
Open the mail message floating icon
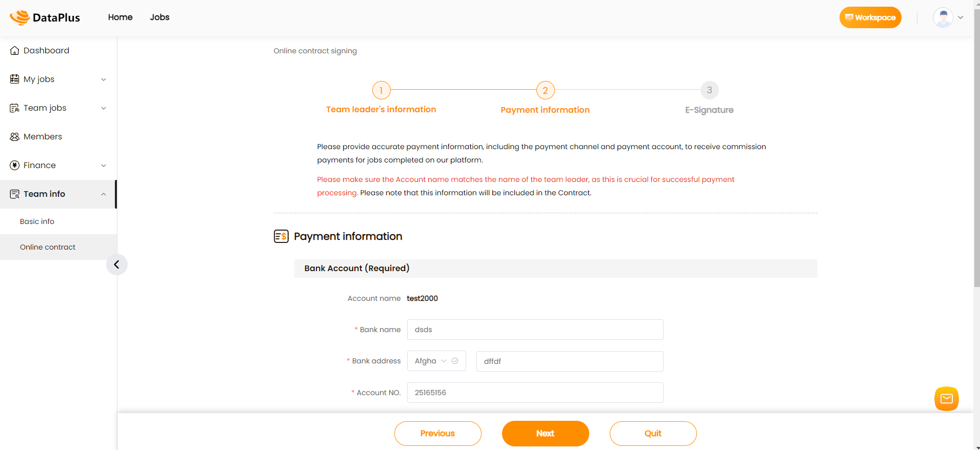coord(947,399)
